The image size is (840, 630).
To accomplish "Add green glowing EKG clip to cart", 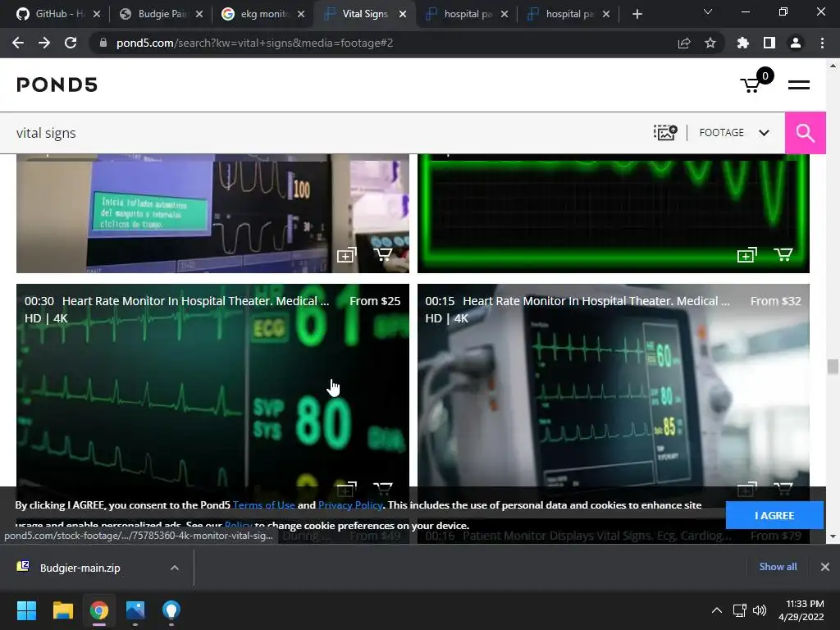I will point(783,254).
